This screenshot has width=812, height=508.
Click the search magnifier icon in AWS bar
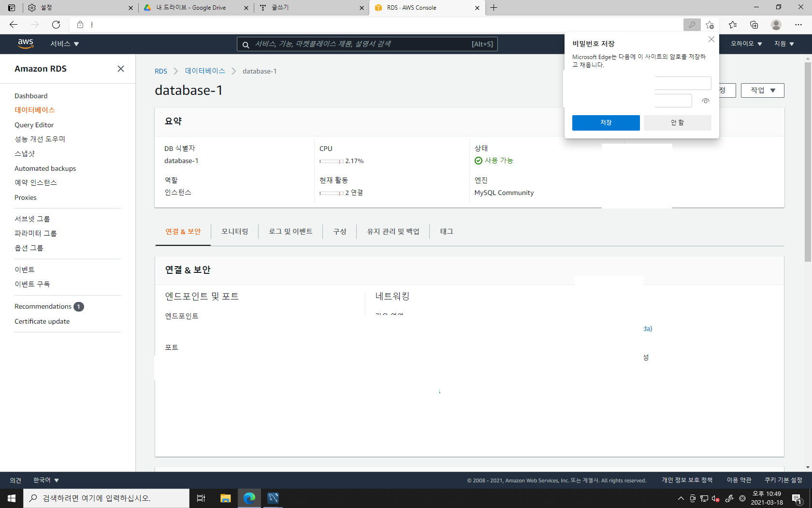[x=246, y=45]
